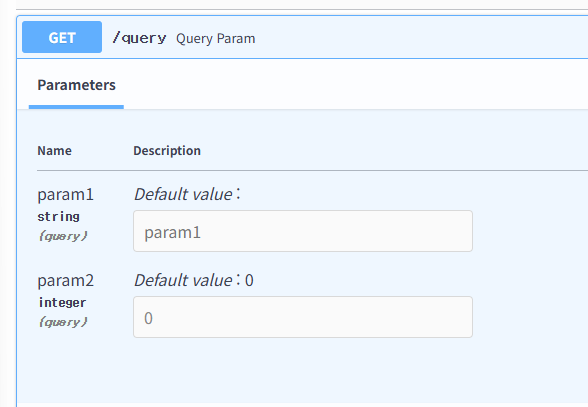Click the param2 input field showing 0

point(303,317)
